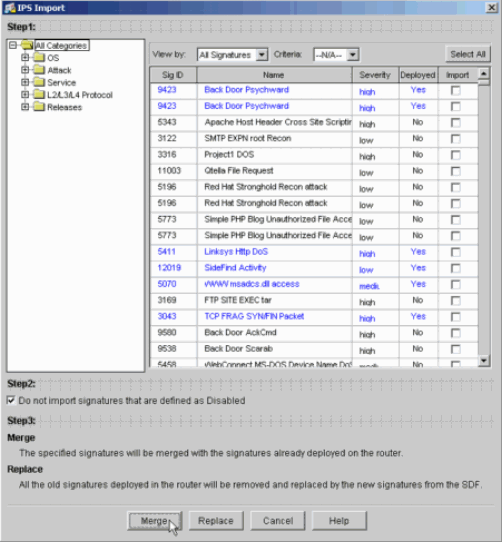Image resolution: width=502 pixels, height=542 pixels.
Task: Click the Yes deployed cell for SideFind Activity
Action: (418, 268)
